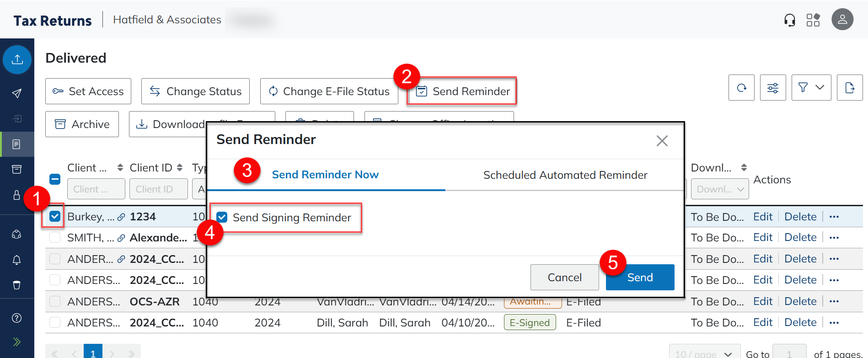The width and height of the screenshot is (868, 358).
Task: Open notifications bell in sidebar
Action: click(x=17, y=260)
